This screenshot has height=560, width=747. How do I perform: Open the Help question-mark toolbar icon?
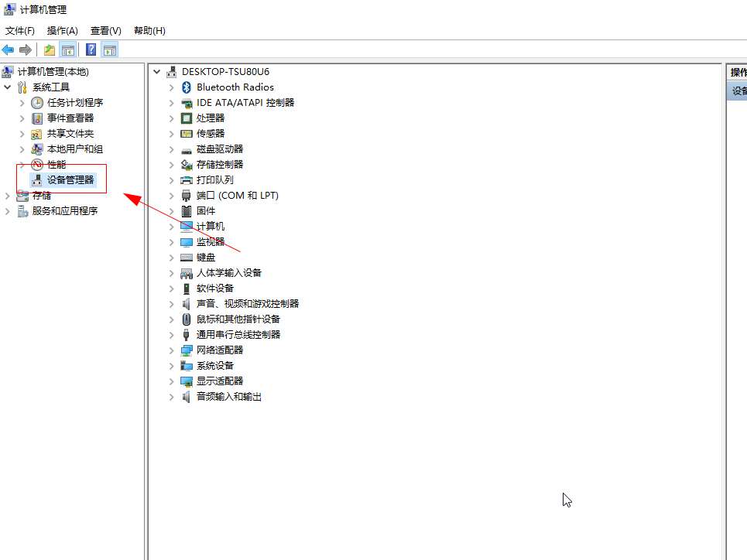pyautogui.click(x=91, y=50)
